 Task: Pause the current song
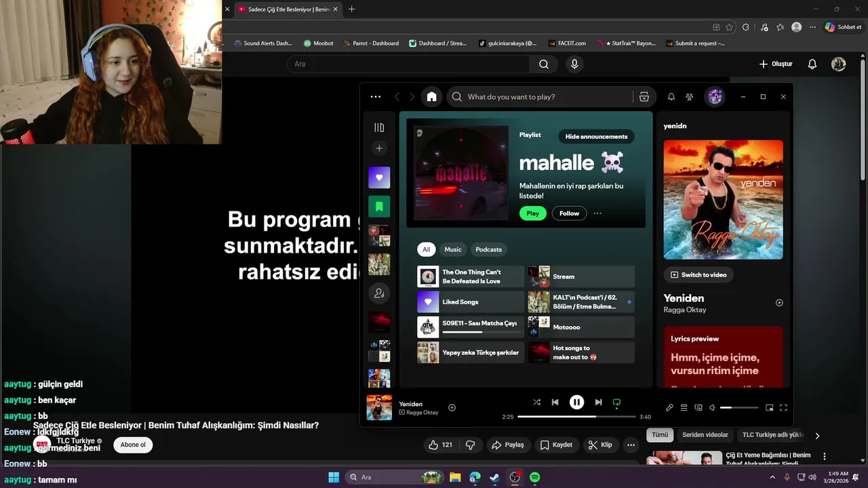click(576, 402)
